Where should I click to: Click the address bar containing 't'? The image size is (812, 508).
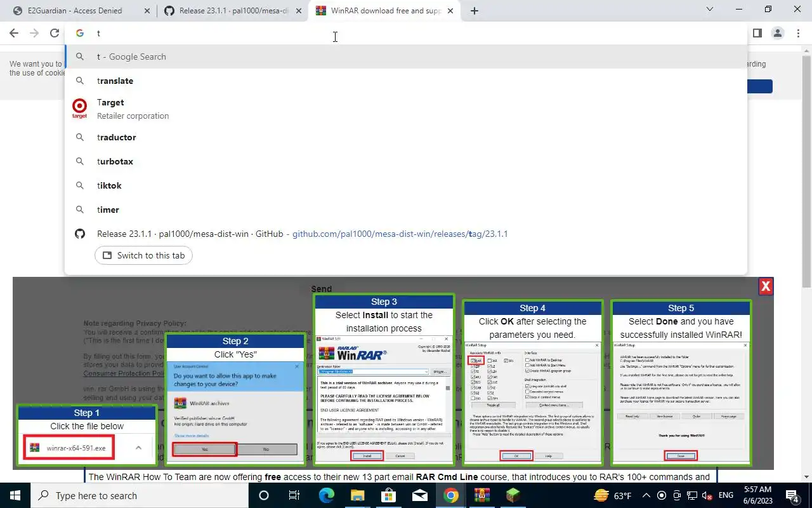pos(406,33)
